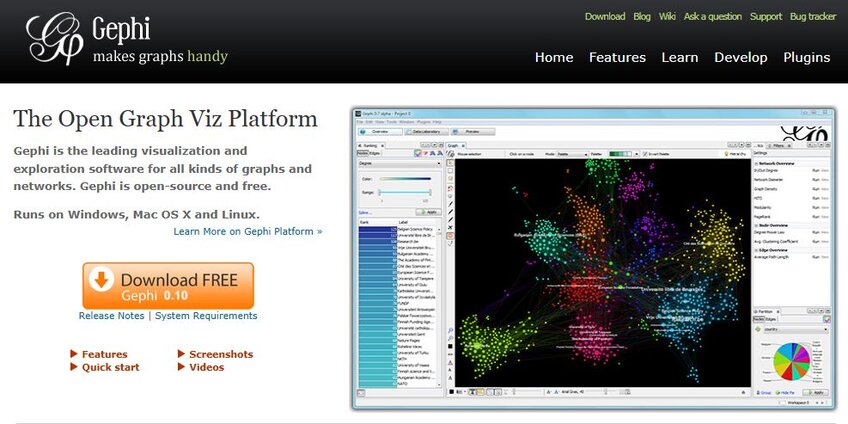Go to the Home menu item
This screenshot has width=848, height=424.
pyautogui.click(x=554, y=57)
